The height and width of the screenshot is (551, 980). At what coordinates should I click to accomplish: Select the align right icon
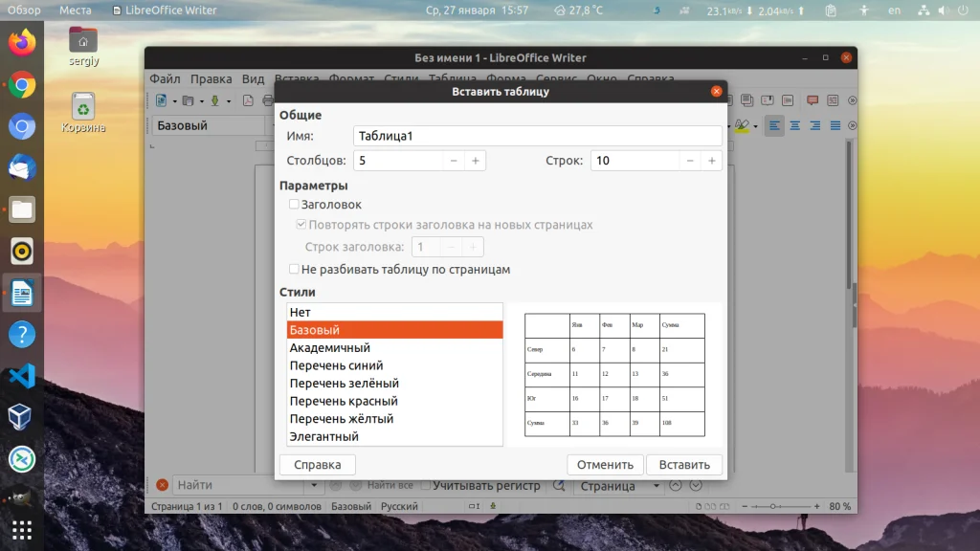[x=815, y=125]
